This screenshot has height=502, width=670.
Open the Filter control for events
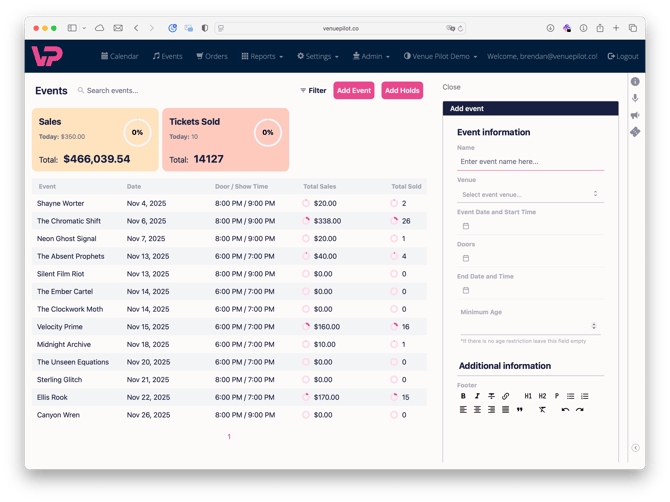[x=313, y=90]
